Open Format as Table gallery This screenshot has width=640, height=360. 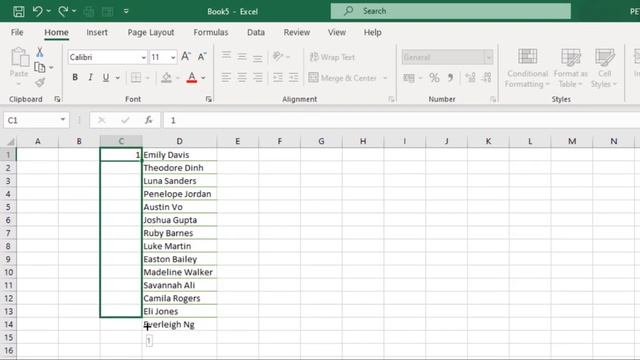point(571,68)
